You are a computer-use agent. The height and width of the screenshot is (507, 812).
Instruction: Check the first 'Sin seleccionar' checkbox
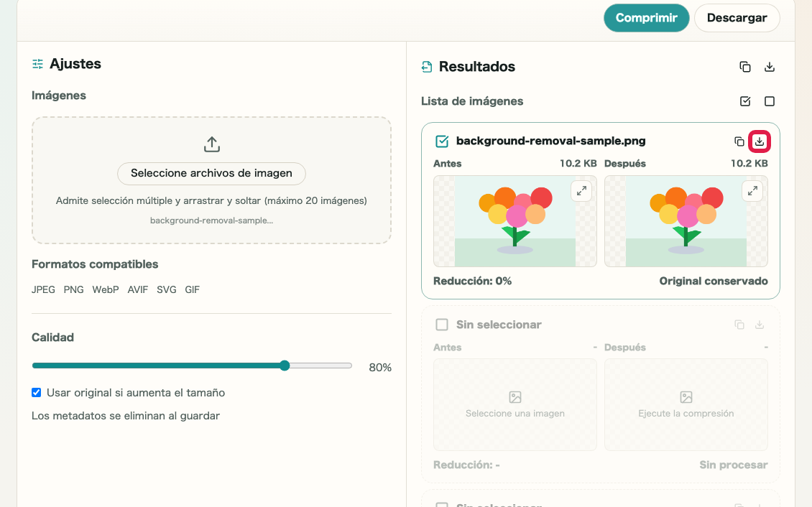442,325
